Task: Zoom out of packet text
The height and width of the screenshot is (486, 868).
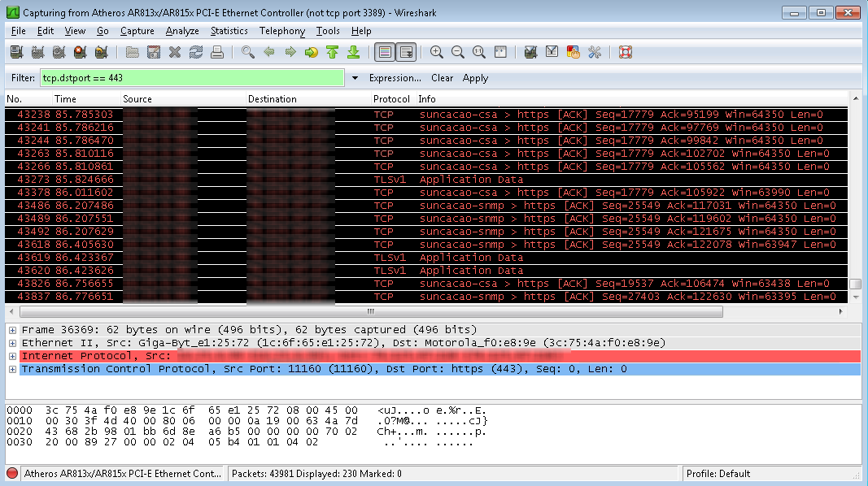Action: 458,52
